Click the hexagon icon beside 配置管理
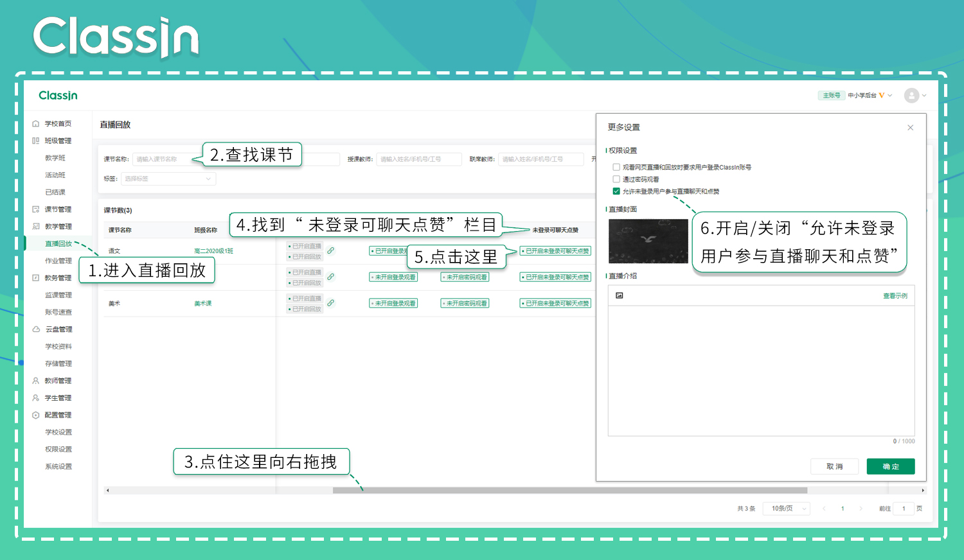 [x=36, y=415]
